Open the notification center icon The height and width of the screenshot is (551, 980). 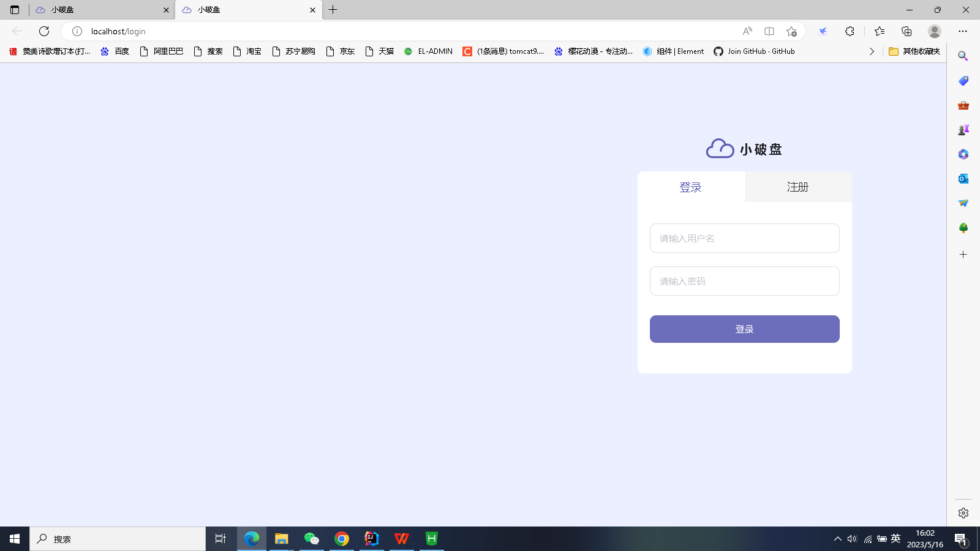tap(961, 539)
